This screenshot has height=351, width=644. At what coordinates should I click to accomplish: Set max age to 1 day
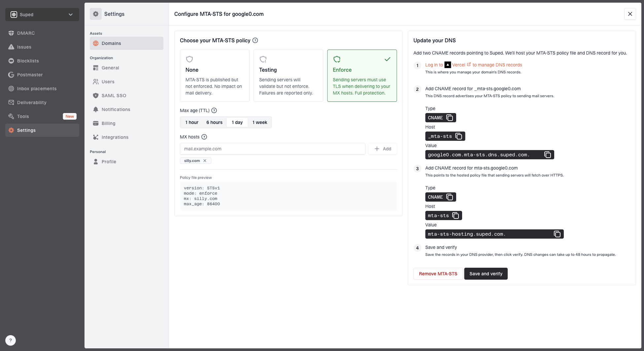[237, 122]
